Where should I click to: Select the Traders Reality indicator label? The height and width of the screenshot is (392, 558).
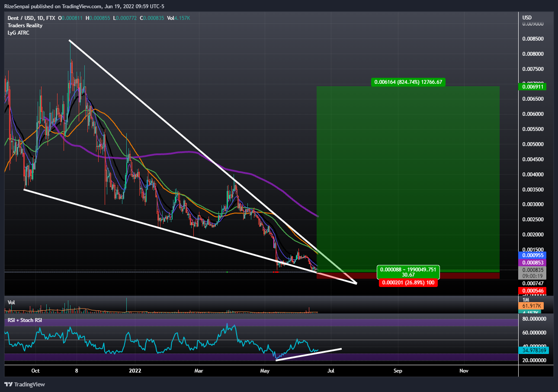[25, 25]
